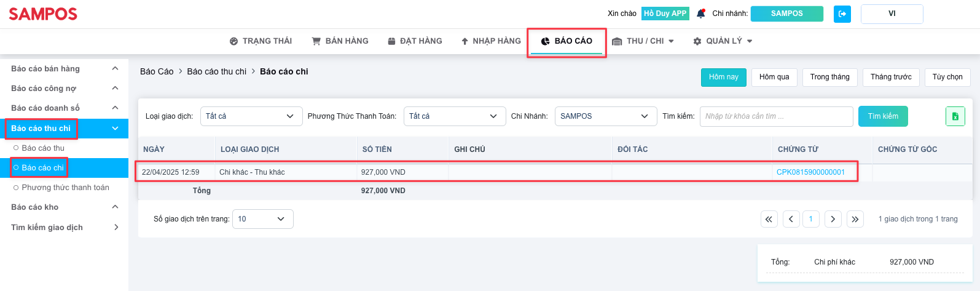Export report with green Excel icon
This screenshot has width=980, height=291.
955,116
